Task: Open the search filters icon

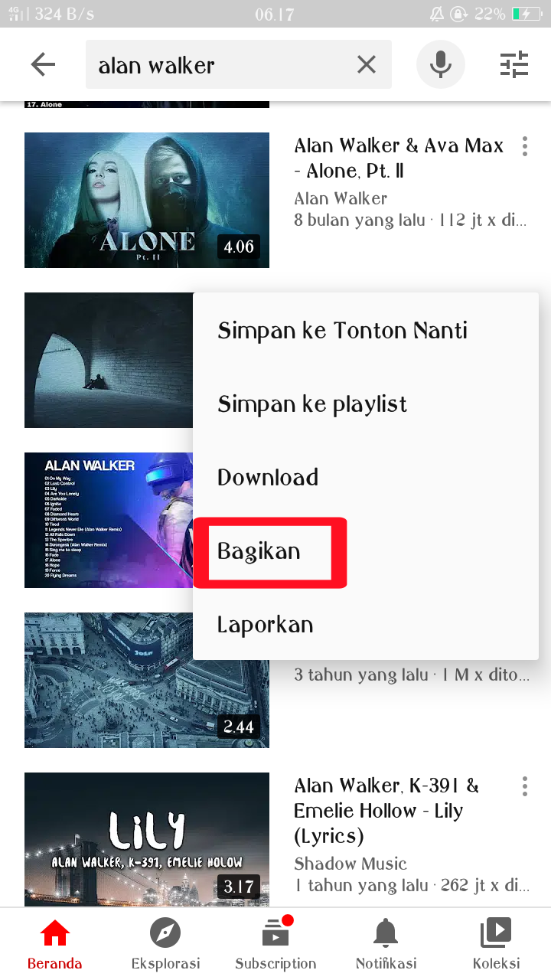Action: pos(514,65)
